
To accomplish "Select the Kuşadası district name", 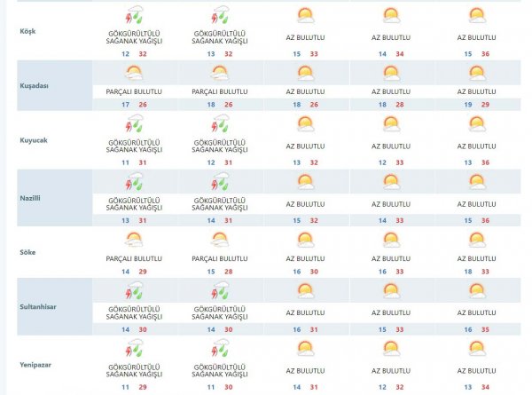I will coord(34,87).
